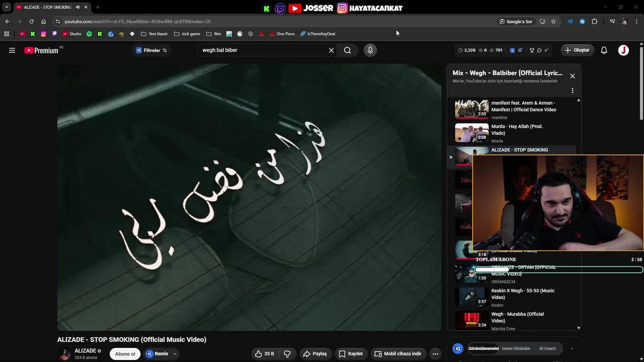644x362 pixels.
Task: Run search with magnifier button
Action: click(348, 50)
